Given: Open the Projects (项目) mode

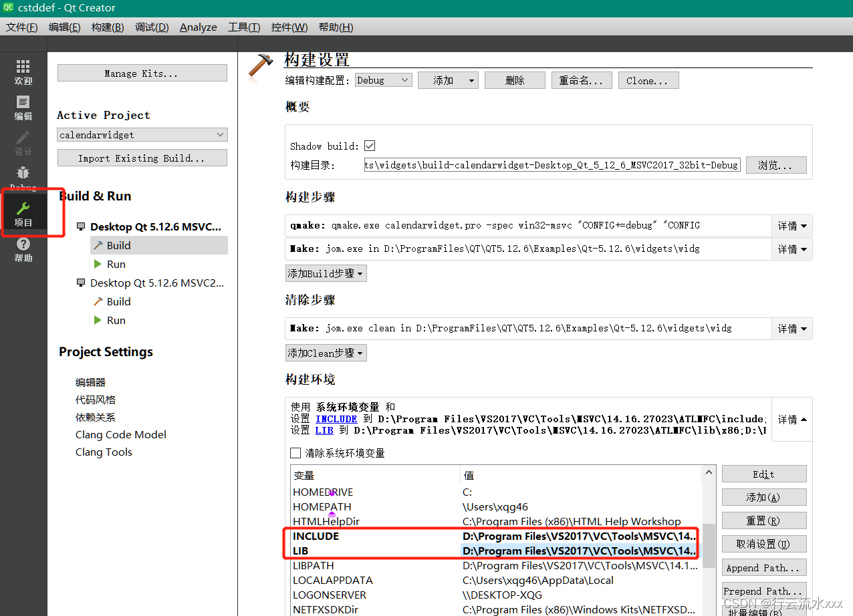Looking at the screenshot, I should click(x=23, y=213).
